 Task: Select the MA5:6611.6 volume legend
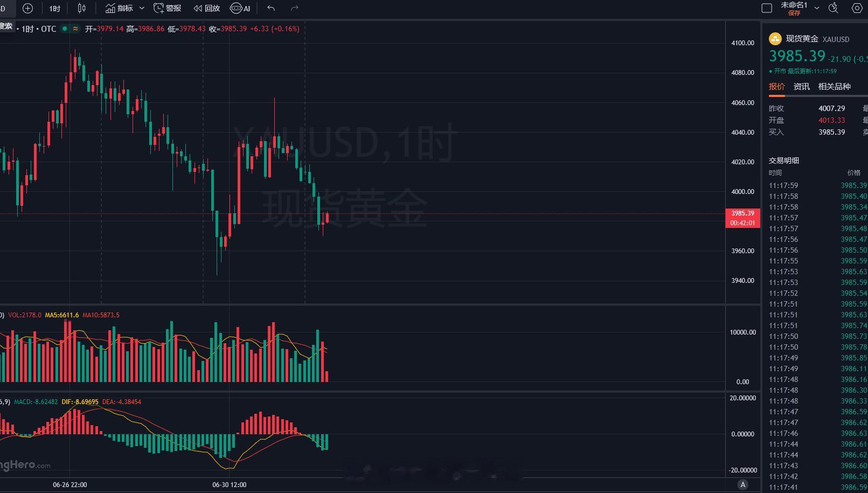tap(62, 315)
